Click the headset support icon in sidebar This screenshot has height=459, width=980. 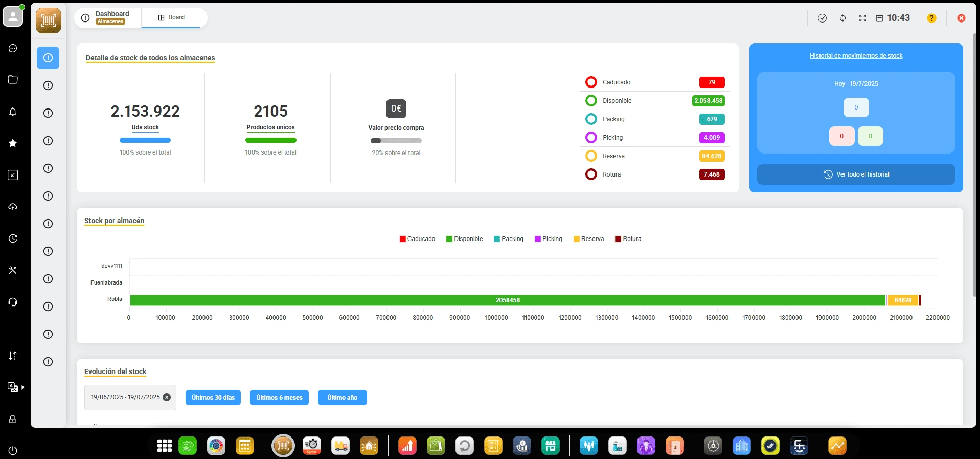pyautogui.click(x=13, y=302)
